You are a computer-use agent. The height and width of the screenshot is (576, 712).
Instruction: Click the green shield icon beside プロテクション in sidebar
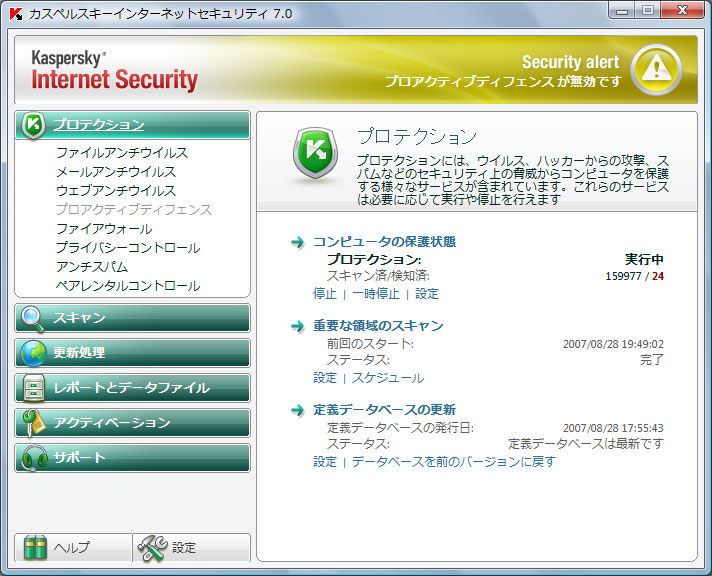click(x=33, y=125)
